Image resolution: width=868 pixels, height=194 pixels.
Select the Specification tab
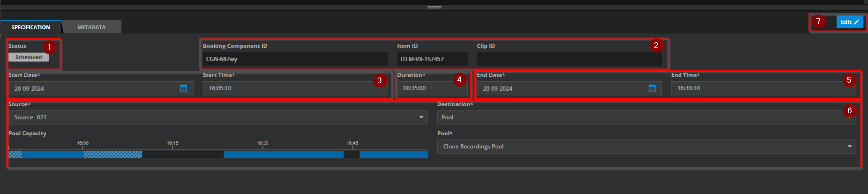pyautogui.click(x=31, y=27)
